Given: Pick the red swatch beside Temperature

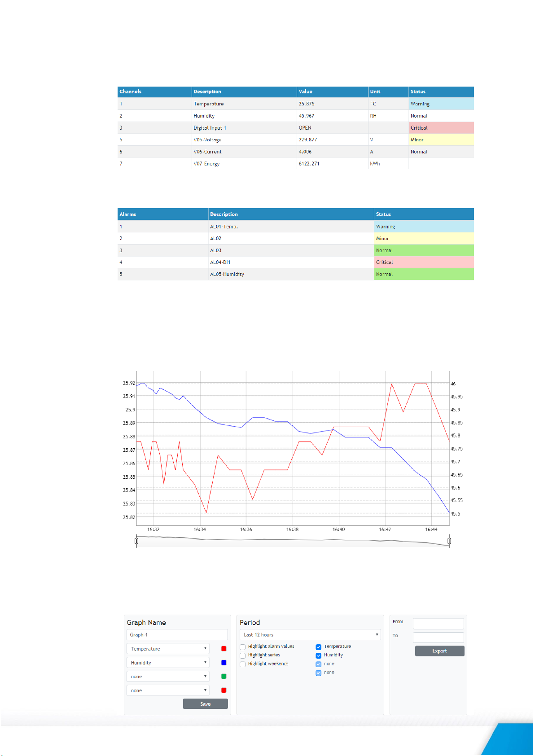Looking at the screenshot, I should point(224,649).
